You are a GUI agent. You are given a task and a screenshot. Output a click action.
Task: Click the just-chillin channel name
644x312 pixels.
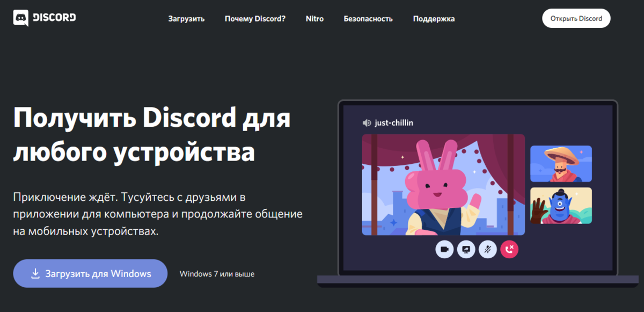click(394, 123)
